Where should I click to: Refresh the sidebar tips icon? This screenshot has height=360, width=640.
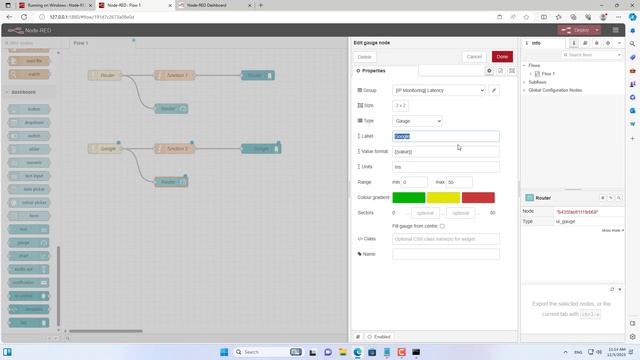click(612, 289)
